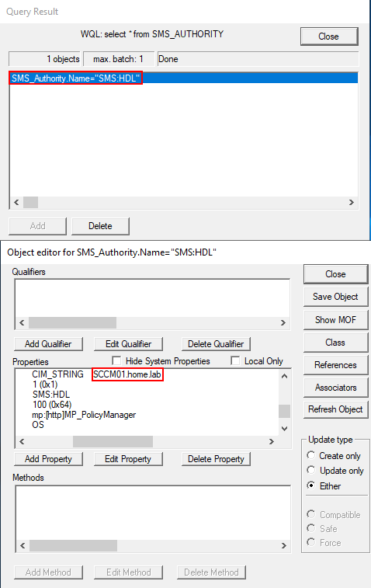Click Add Qualifier button

(x=48, y=344)
